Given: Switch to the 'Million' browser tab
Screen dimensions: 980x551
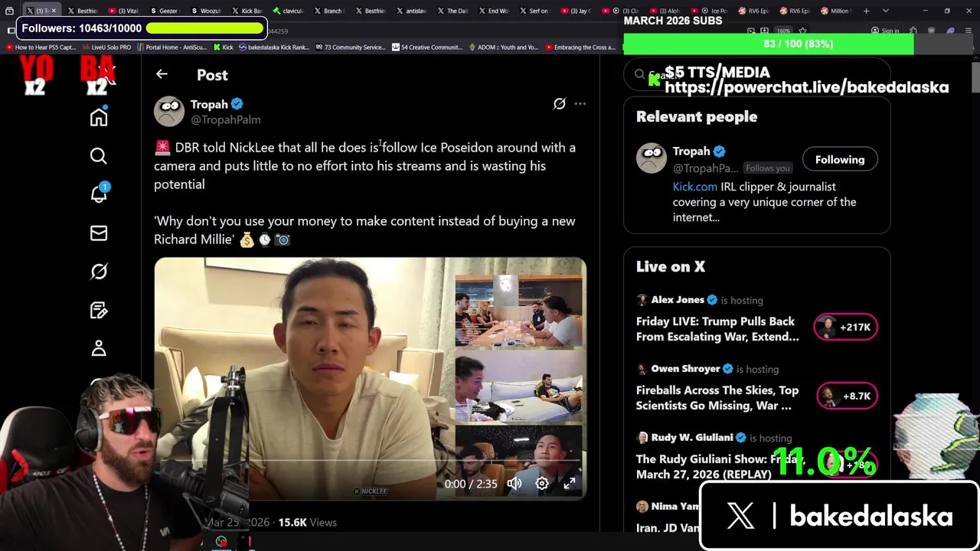Looking at the screenshot, I should click(835, 11).
